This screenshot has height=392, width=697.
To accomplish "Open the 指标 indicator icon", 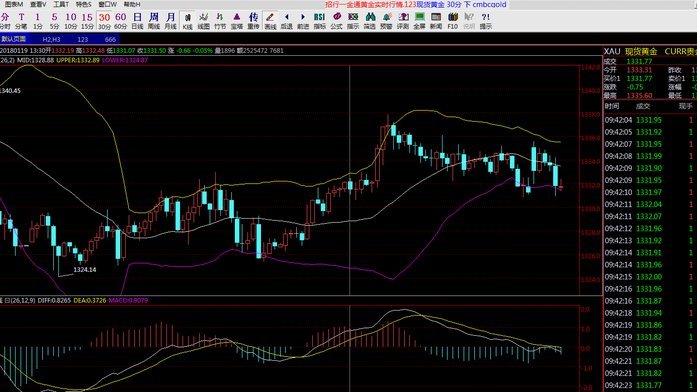I will pos(320,21).
